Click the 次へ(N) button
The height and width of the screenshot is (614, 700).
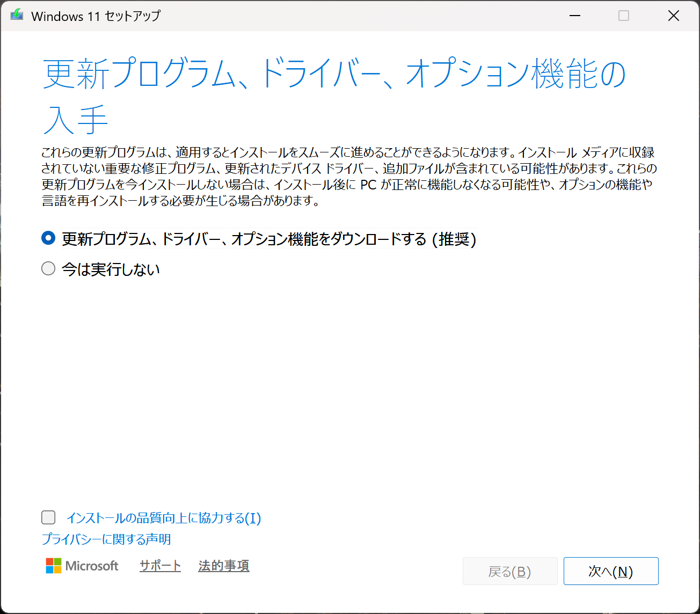pyautogui.click(x=610, y=571)
